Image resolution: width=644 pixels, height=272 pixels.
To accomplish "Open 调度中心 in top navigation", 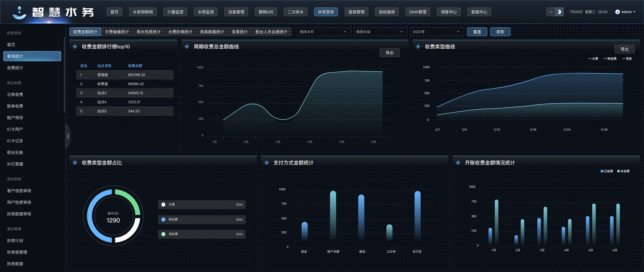I will point(449,12).
